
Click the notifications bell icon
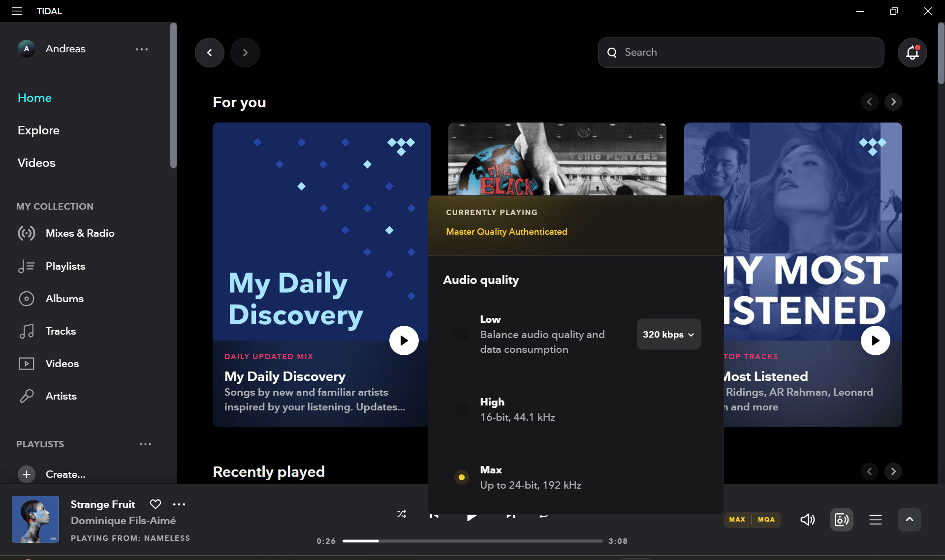(x=912, y=52)
